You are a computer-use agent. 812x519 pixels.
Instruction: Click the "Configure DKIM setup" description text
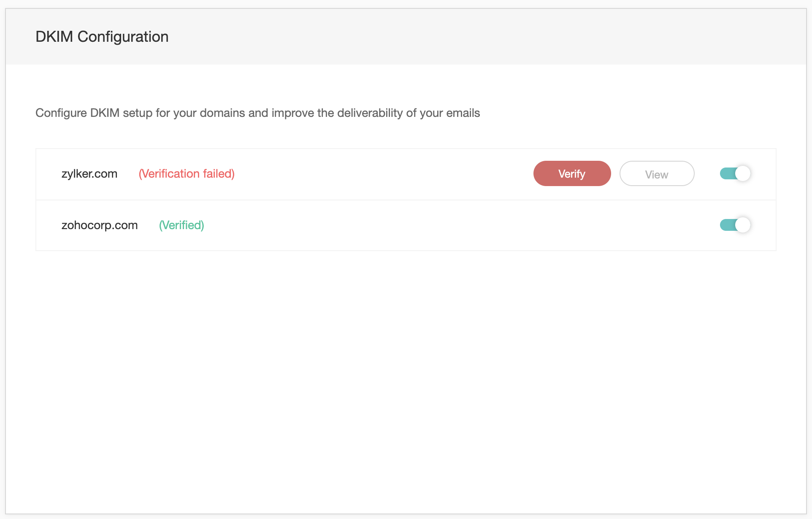click(x=257, y=113)
